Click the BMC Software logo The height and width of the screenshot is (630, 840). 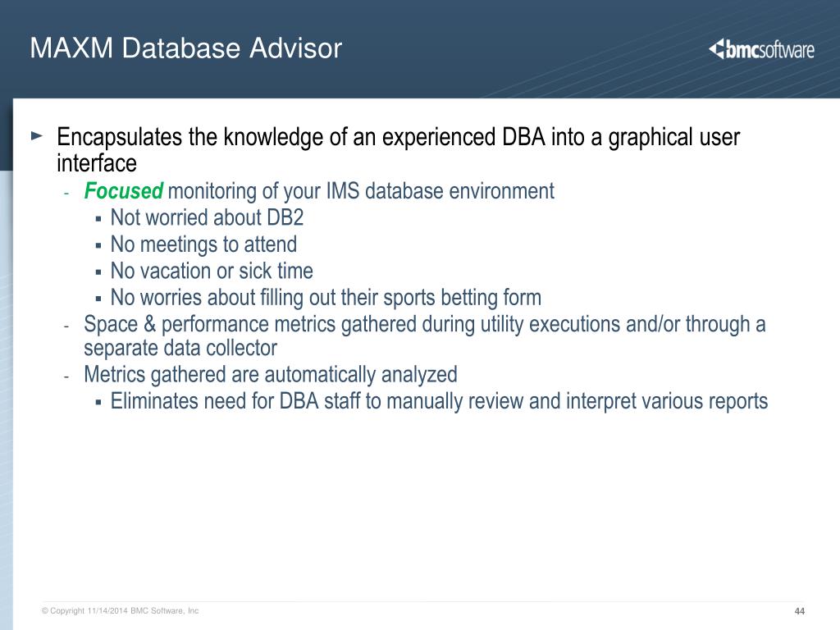pyautogui.click(x=761, y=49)
